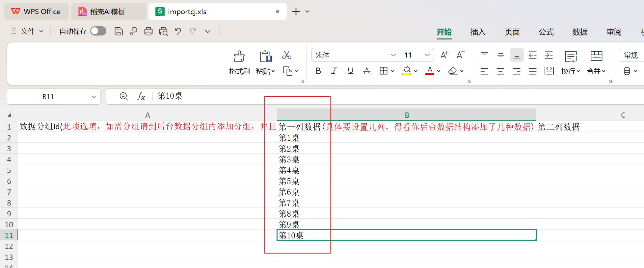Viewport: 644px width, 268px height.
Task: Apply the red font color A
Action: (x=430, y=71)
